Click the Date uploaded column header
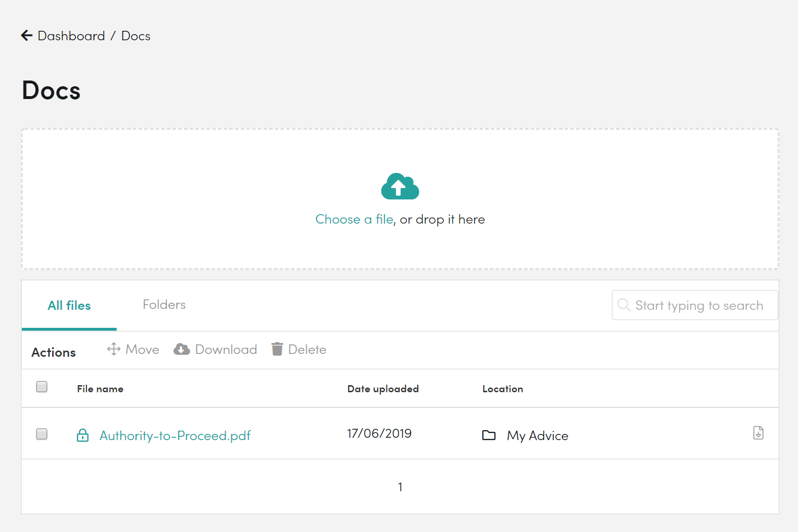 383,389
